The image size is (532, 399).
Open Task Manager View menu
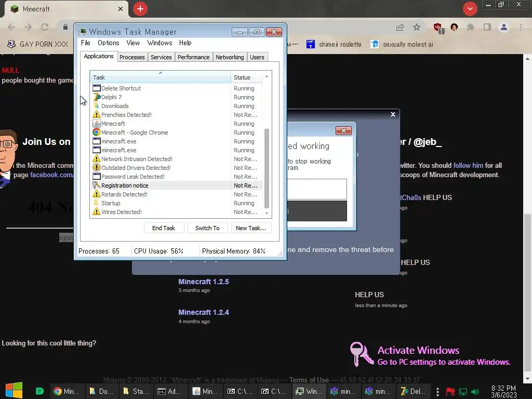[x=132, y=43]
